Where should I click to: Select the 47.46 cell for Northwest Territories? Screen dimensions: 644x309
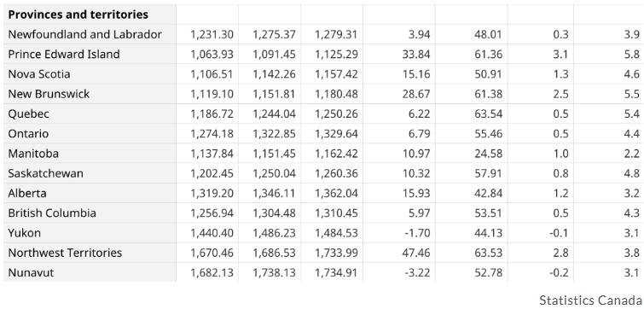pyautogui.click(x=416, y=253)
